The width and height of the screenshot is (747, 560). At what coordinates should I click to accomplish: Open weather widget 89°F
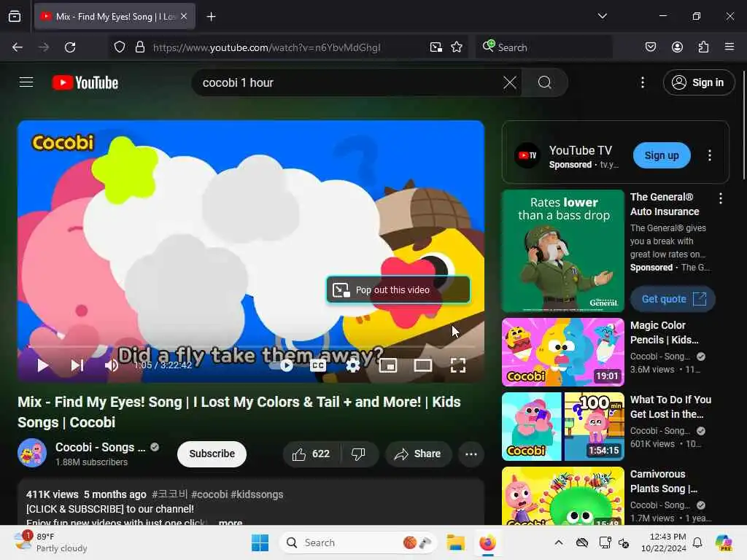(50, 542)
